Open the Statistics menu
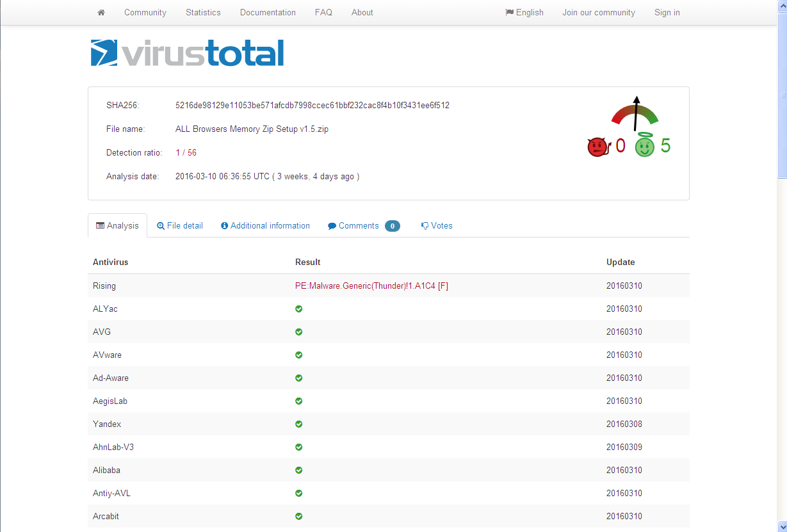 click(x=203, y=12)
